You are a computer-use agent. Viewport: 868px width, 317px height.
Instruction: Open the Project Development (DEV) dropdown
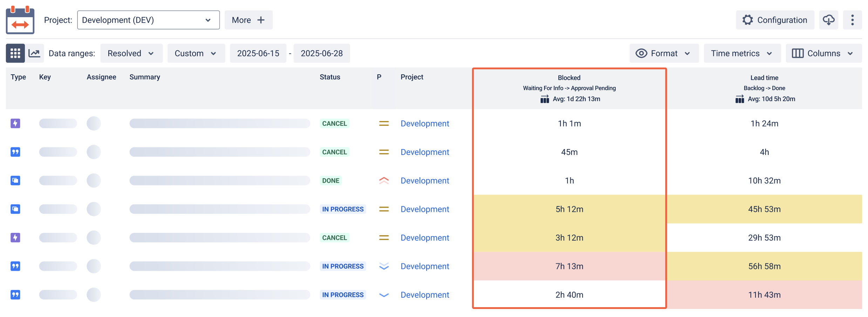point(148,20)
